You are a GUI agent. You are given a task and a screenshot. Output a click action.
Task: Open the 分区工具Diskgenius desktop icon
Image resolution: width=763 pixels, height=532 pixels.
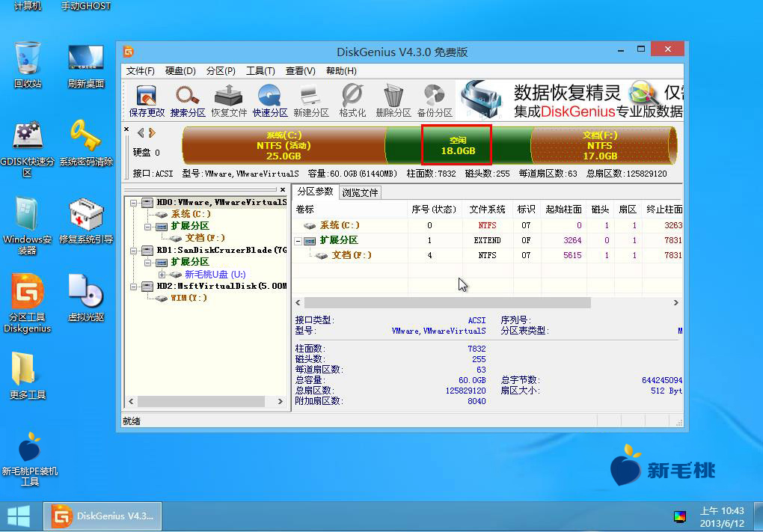point(27,304)
